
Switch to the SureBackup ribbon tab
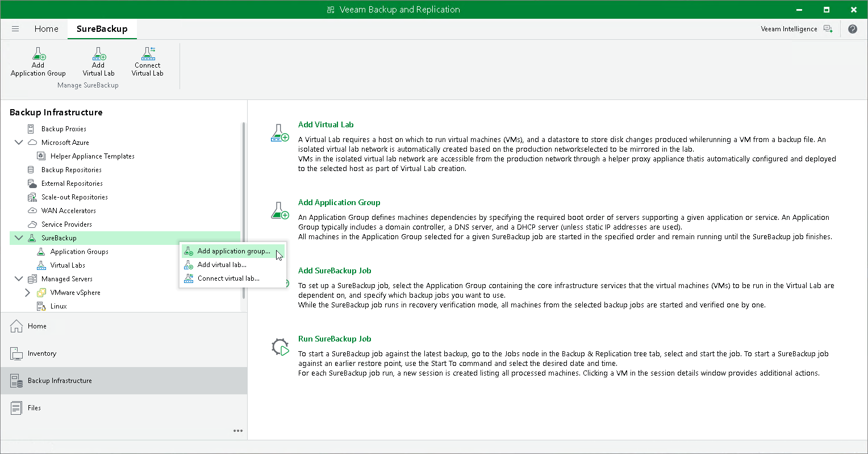102,29
